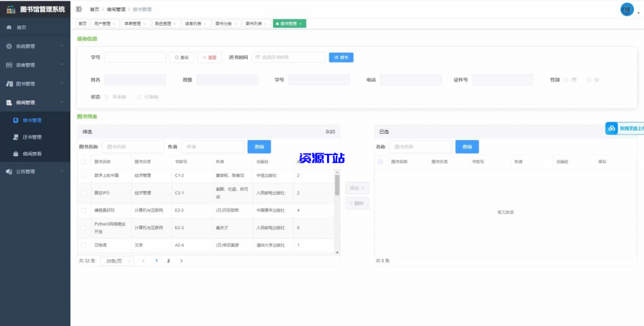Go to the next page arrow
Screen dimensions: 644x326
point(181,261)
